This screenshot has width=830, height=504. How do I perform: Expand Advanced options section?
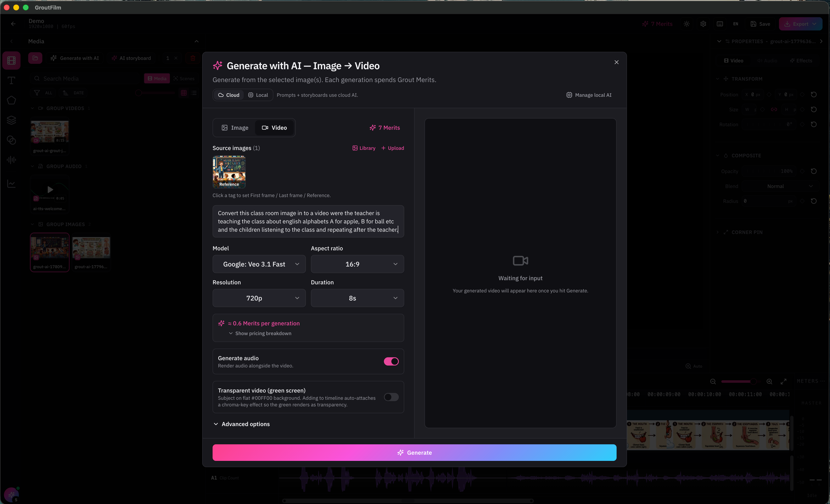(242, 424)
